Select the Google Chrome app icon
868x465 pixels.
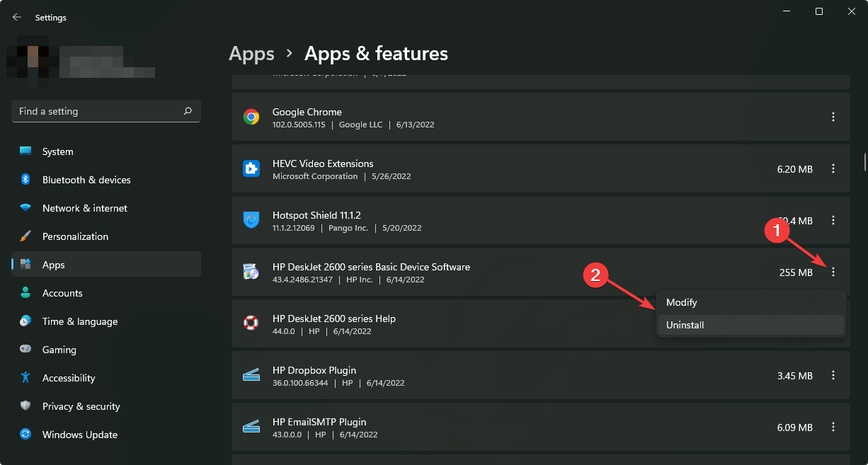251,117
